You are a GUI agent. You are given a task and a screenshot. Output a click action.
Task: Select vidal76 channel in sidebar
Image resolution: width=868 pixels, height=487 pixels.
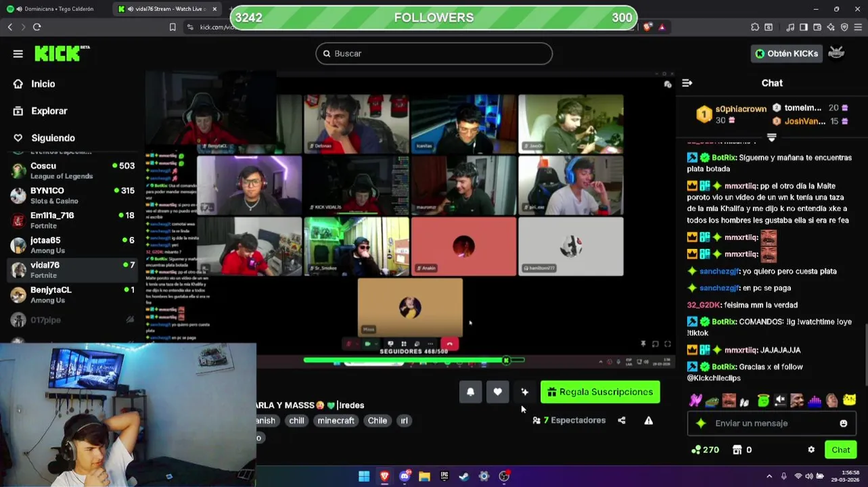point(72,270)
